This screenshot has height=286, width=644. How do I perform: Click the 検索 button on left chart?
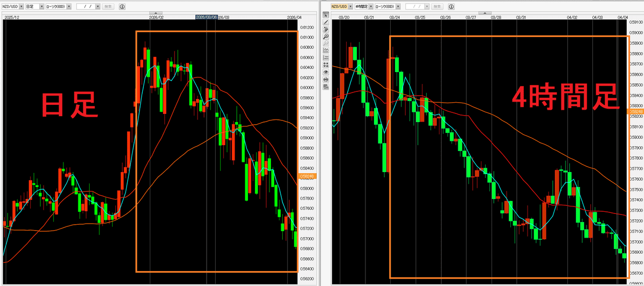click(108, 6)
